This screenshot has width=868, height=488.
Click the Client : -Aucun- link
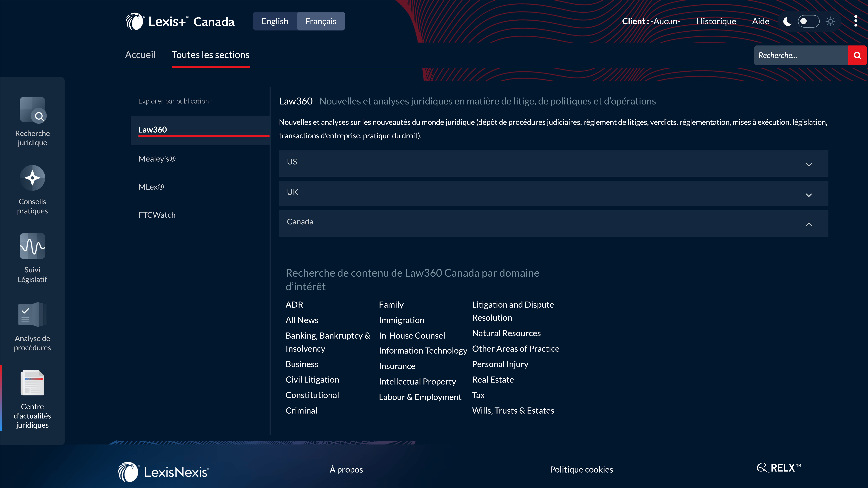[x=651, y=21]
